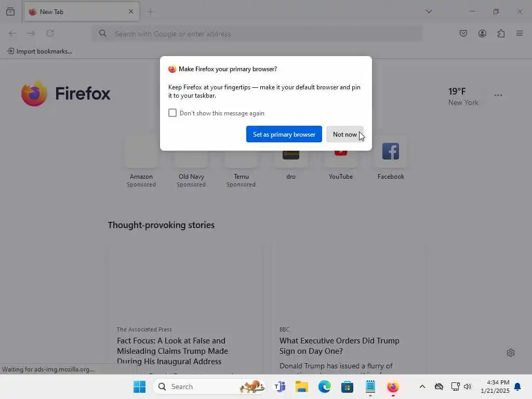Click the OneDrive cloud tray icon
This screenshot has height=399, width=532.
coord(438,387)
